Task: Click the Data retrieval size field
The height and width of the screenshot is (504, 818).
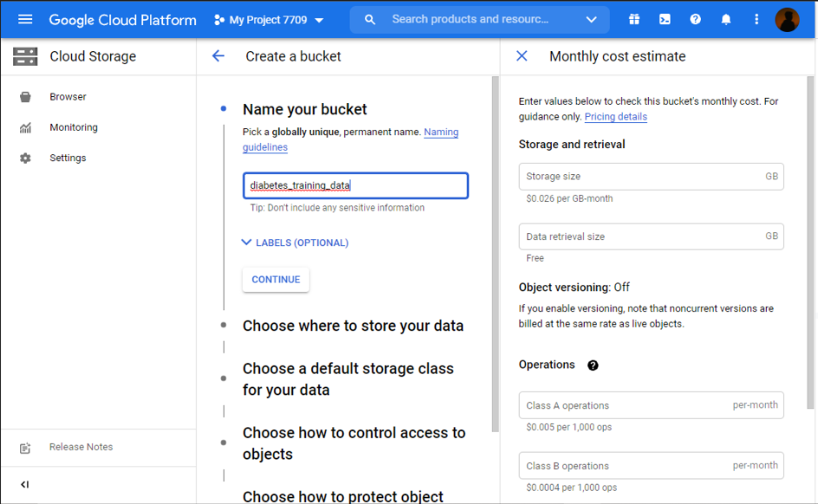Action: tap(651, 236)
